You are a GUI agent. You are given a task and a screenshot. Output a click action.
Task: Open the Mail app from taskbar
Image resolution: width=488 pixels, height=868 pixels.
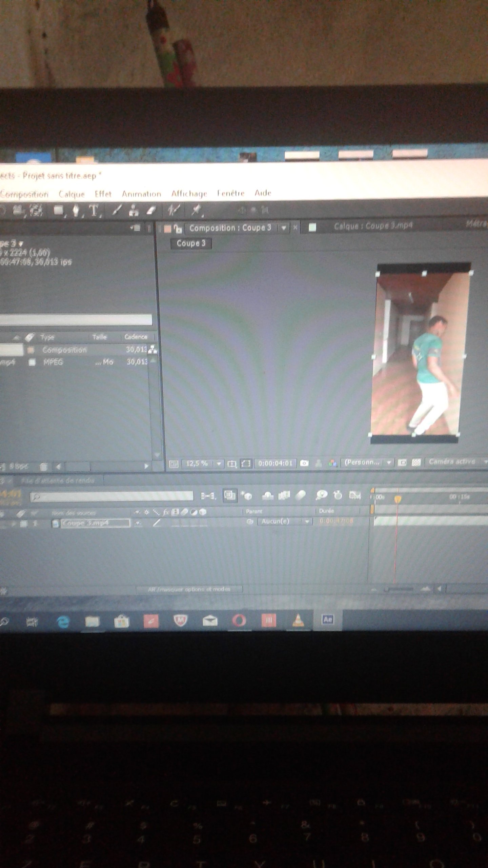click(x=210, y=621)
